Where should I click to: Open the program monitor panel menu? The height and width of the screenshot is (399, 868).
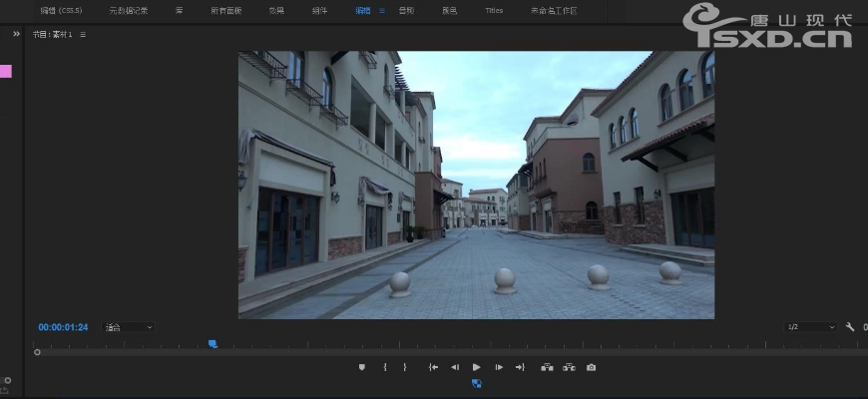pyautogui.click(x=83, y=34)
